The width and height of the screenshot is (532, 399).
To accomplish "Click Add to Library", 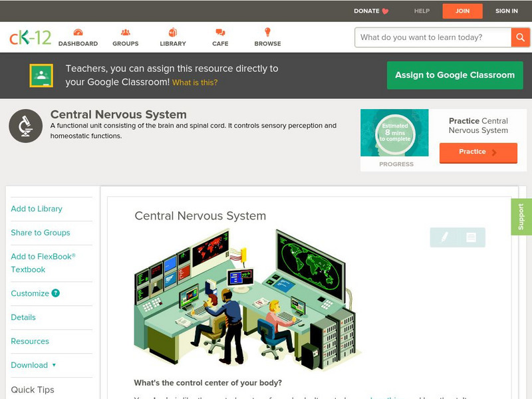I will click(37, 209).
